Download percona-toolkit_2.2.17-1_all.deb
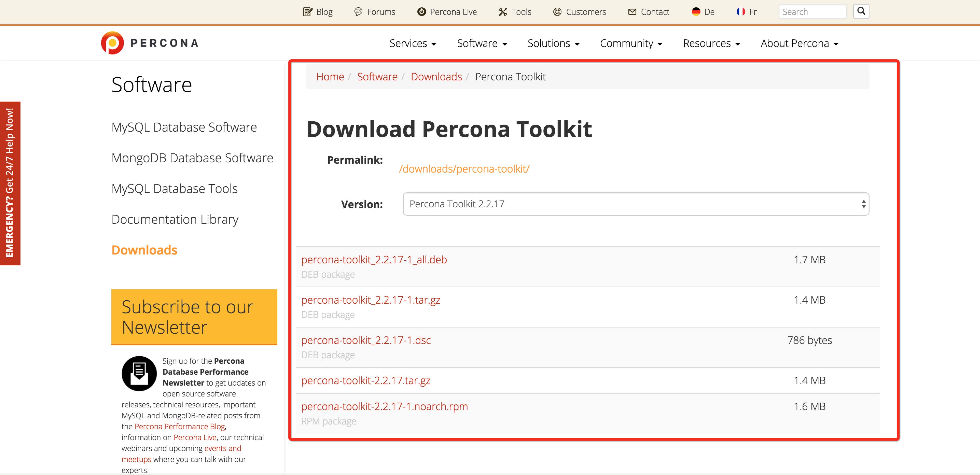 pos(374,260)
